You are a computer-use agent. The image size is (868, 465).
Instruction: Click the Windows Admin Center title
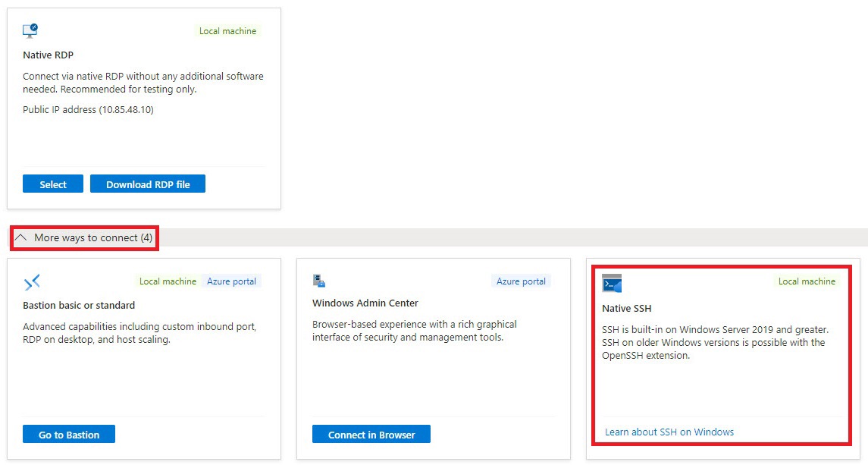365,303
